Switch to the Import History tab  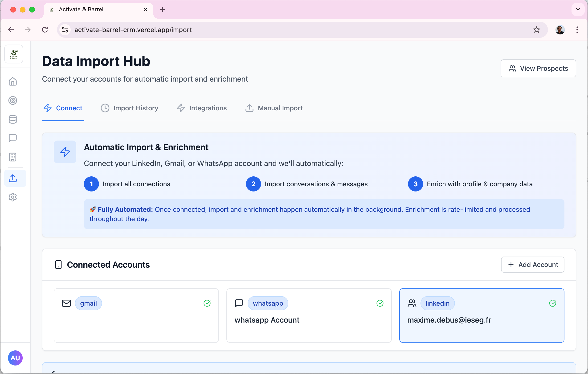point(130,108)
